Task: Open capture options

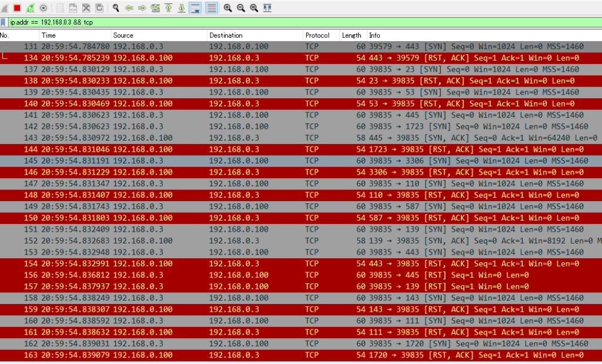Action: (x=43, y=8)
